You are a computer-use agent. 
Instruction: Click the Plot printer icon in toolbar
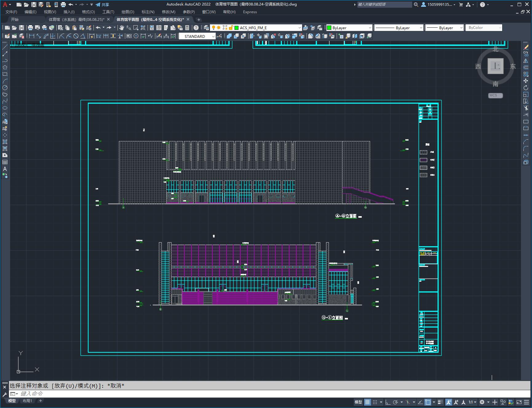click(x=30, y=28)
